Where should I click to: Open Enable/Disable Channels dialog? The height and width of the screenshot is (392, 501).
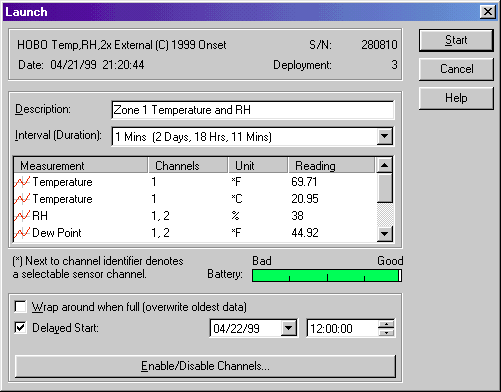click(x=205, y=366)
